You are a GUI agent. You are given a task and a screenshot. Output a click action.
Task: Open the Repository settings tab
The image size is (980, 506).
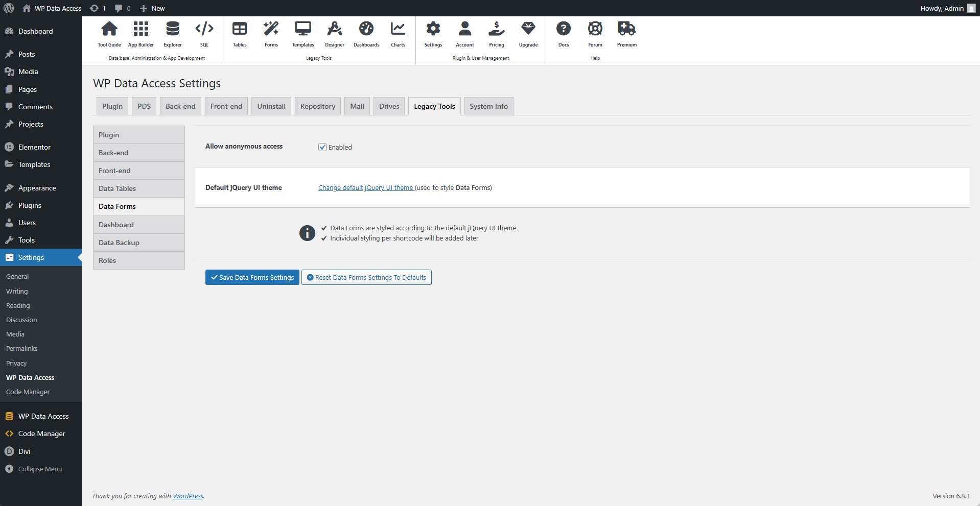click(x=317, y=106)
